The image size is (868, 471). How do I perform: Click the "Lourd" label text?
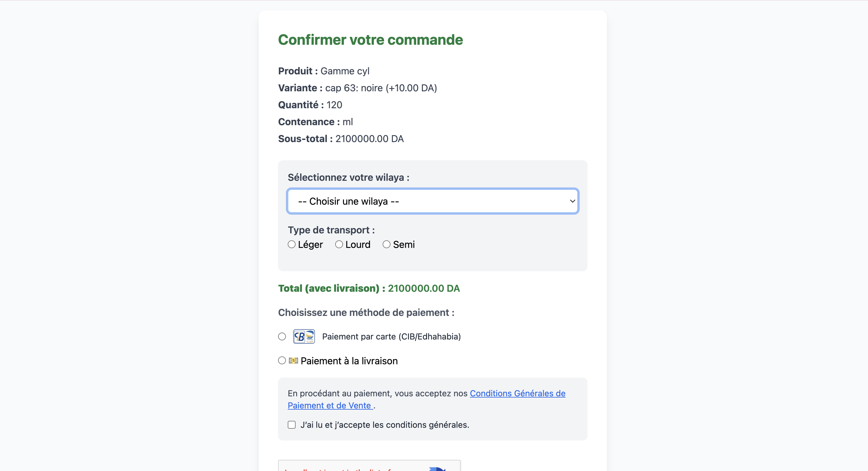coord(358,245)
